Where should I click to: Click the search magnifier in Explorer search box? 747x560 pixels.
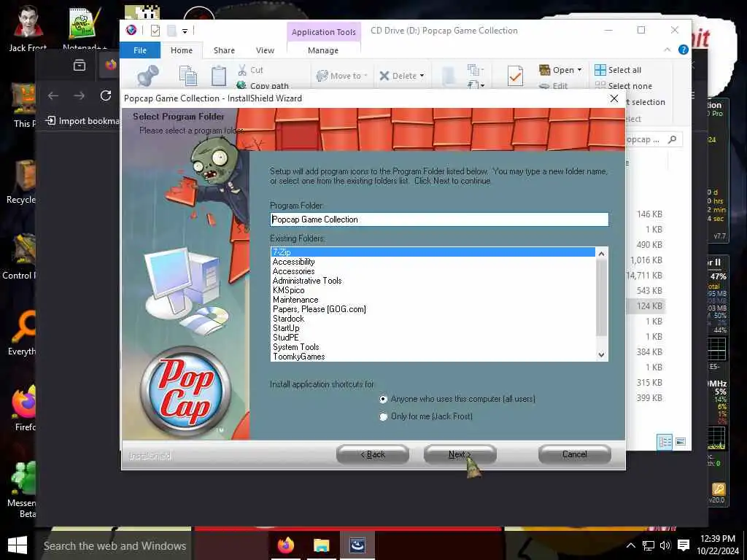point(672,139)
